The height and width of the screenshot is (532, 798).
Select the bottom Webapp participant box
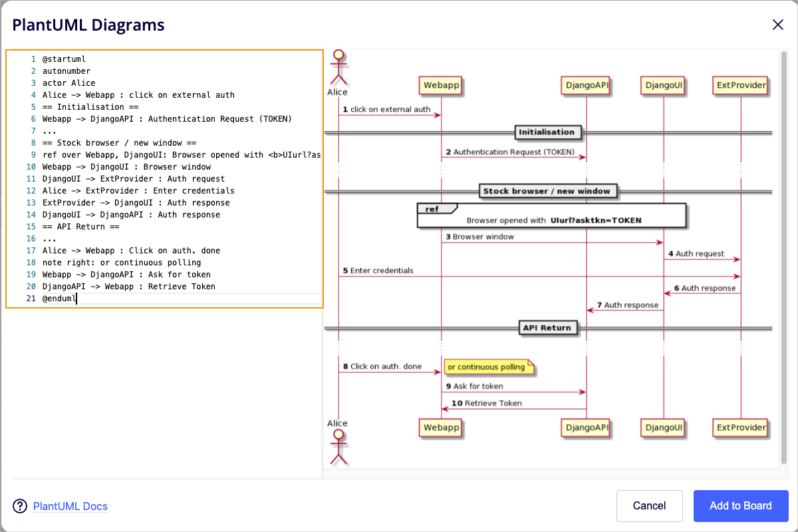click(x=441, y=427)
